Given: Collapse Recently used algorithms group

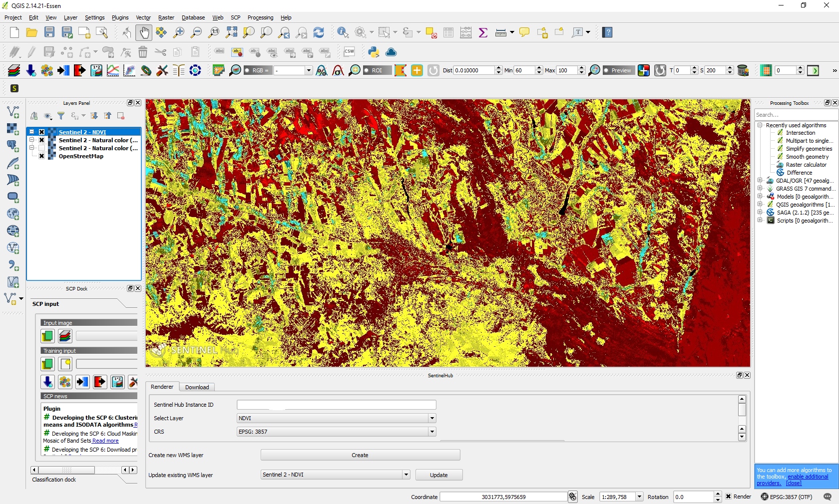Looking at the screenshot, I should (760, 125).
